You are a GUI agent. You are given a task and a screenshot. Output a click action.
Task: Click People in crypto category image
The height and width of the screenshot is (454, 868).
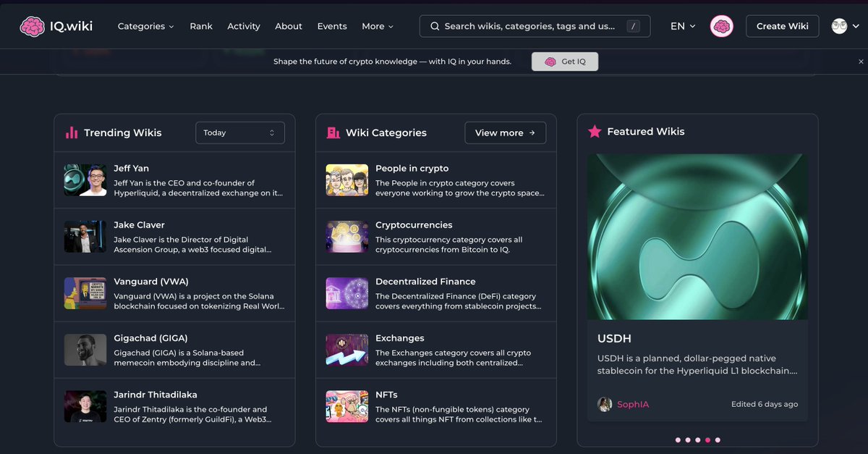point(347,180)
